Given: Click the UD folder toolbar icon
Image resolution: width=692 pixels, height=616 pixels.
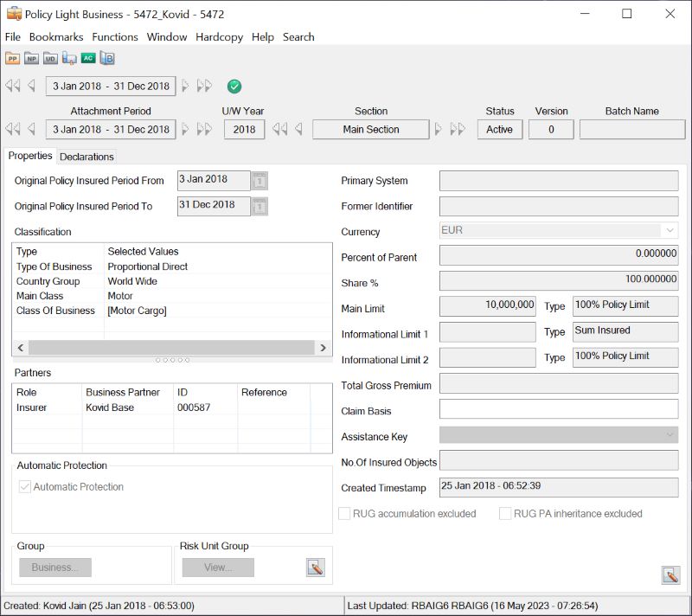Looking at the screenshot, I should point(51,59).
